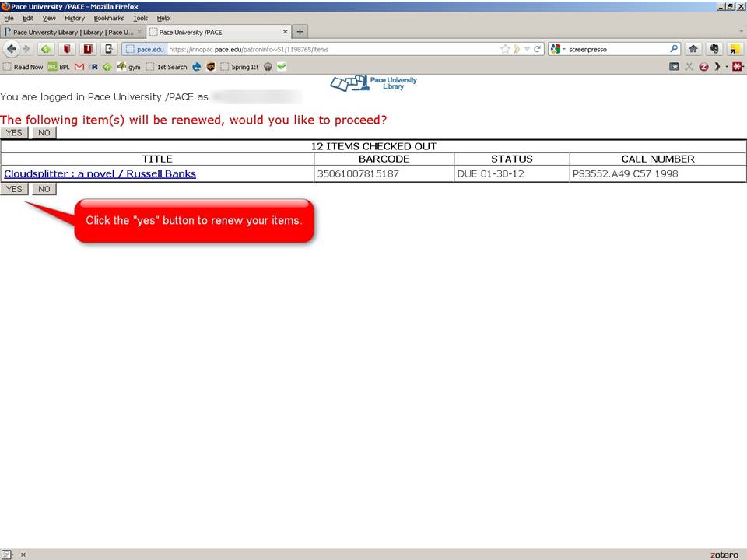Click the red square U toolbar icon
The width and height of the screenshot is (747, 560).
(88, 48)
